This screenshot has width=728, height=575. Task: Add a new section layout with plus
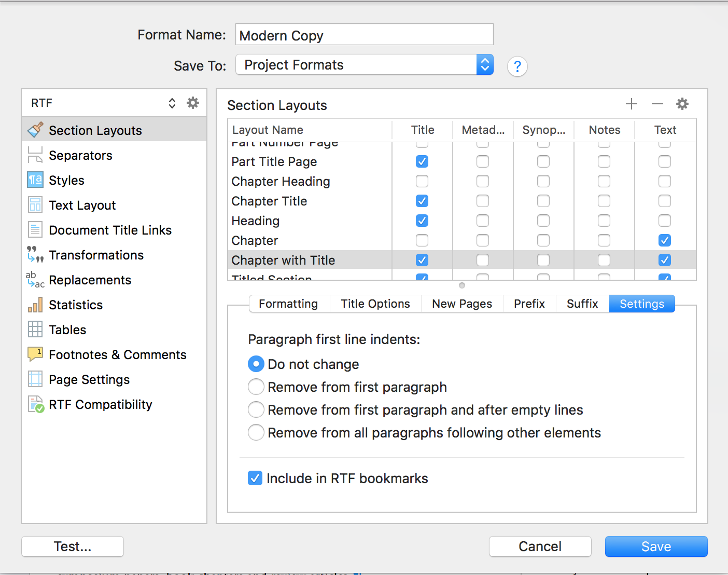tap(631, 104)
